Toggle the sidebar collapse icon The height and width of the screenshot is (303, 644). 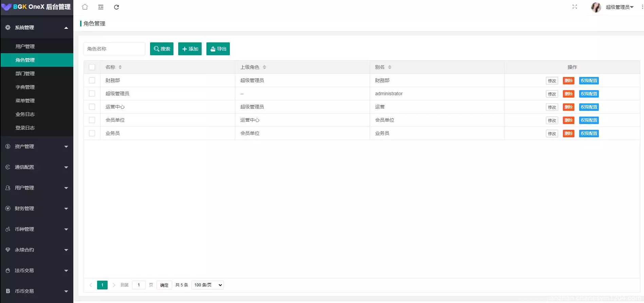tap(101, 7)
